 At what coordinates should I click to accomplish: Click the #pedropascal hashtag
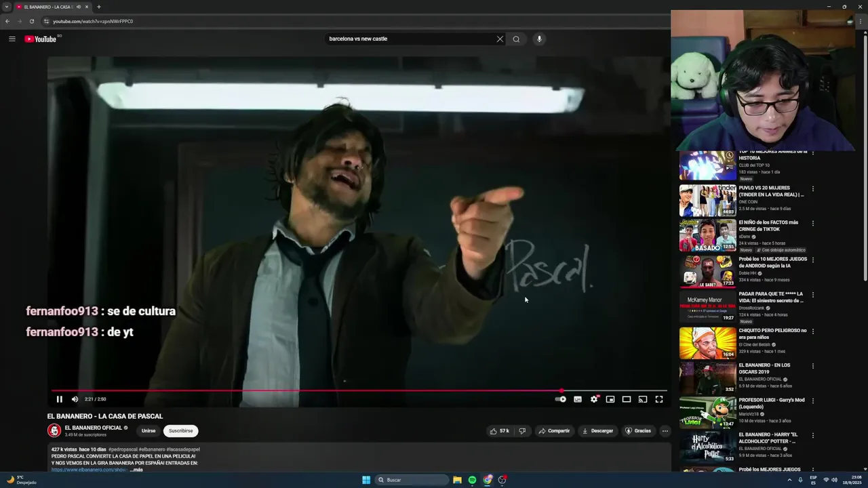pyautogui.click(x=123, y=449)
